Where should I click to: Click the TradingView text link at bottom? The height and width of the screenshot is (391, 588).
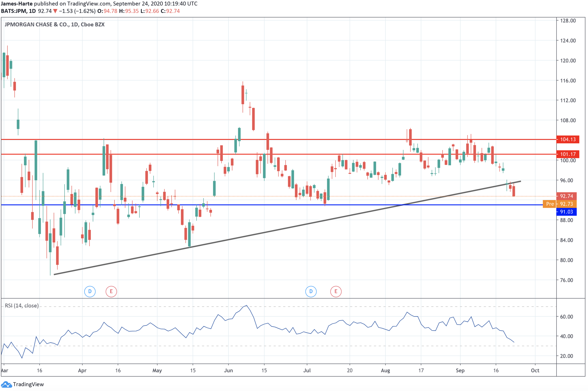point(28,384)
